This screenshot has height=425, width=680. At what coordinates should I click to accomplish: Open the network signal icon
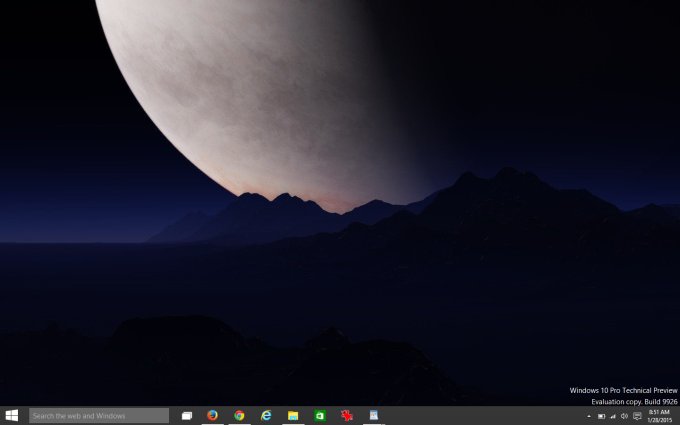coord(613,416)
